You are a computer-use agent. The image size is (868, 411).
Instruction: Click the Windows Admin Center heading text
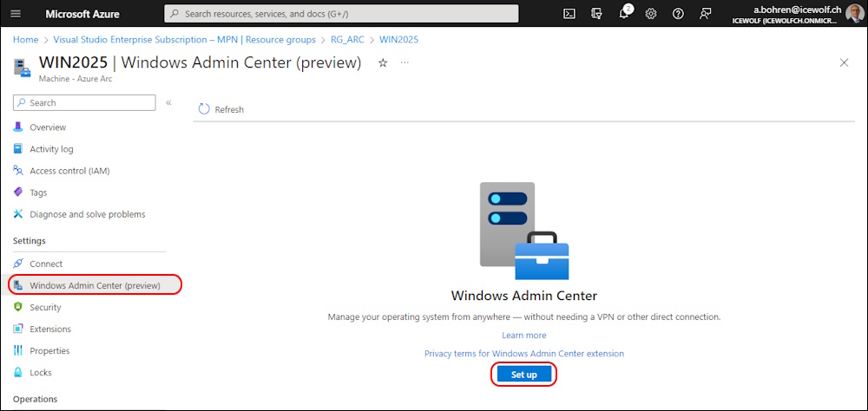(x=523, y=296)
